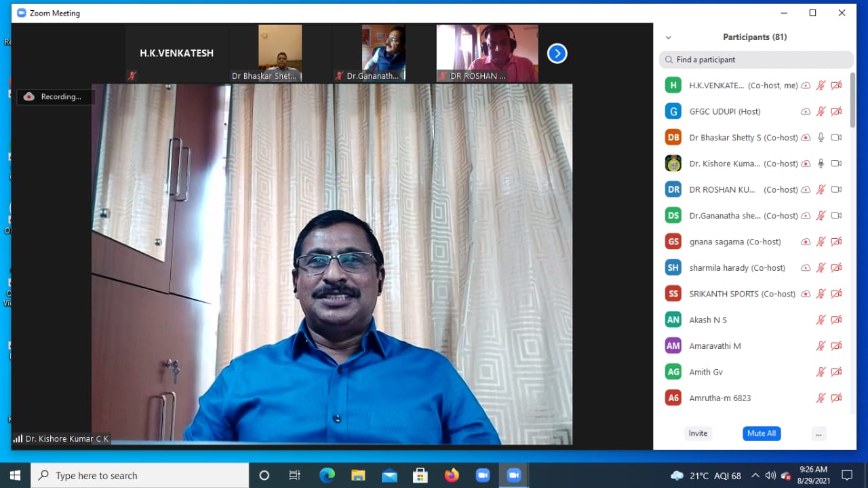
Task: Select participant Amaravathi M in list
Action: [x=715, y=346]
